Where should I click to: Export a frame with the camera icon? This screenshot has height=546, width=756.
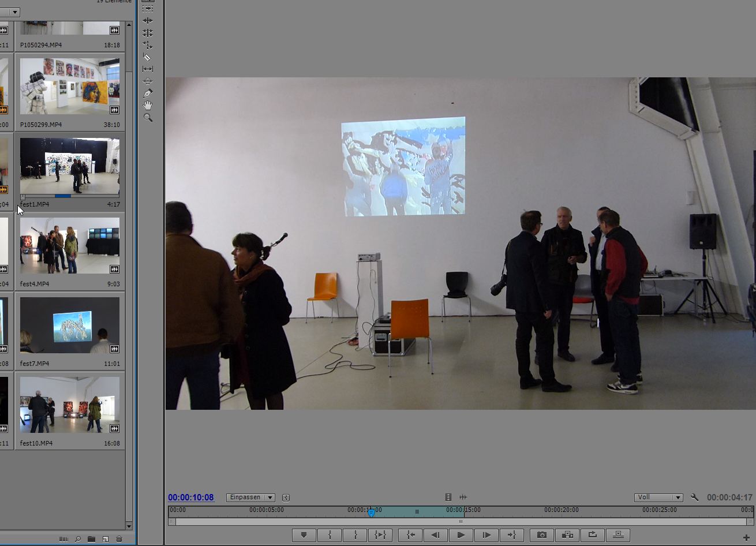pyautogui.click(x=542, y=535)
